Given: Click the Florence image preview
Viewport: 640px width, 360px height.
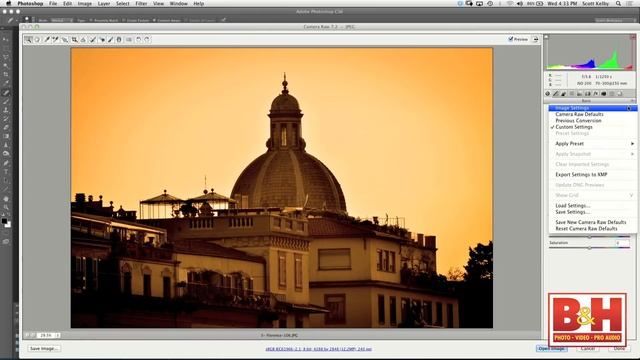Looking at the screenshot, I should click(x=282, y=188).
